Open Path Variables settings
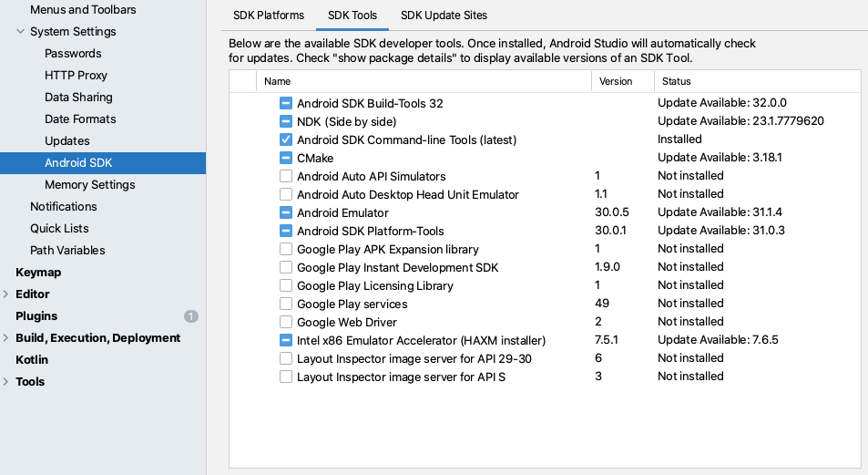The image size is (868, 475). pyautogui.click(x=67, y=251)
